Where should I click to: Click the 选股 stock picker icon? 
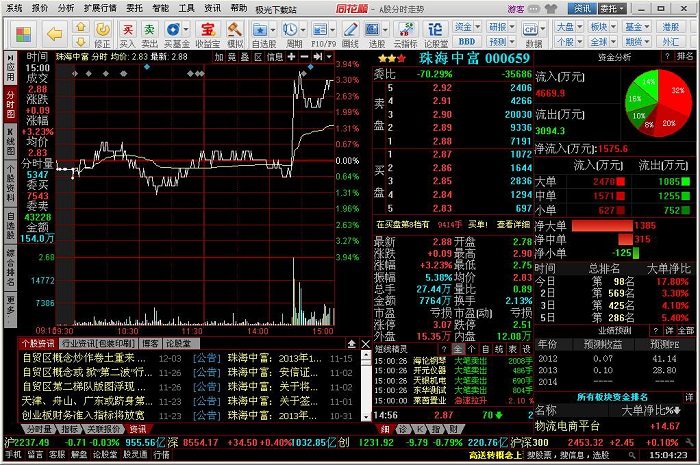[x=372, y=30]
